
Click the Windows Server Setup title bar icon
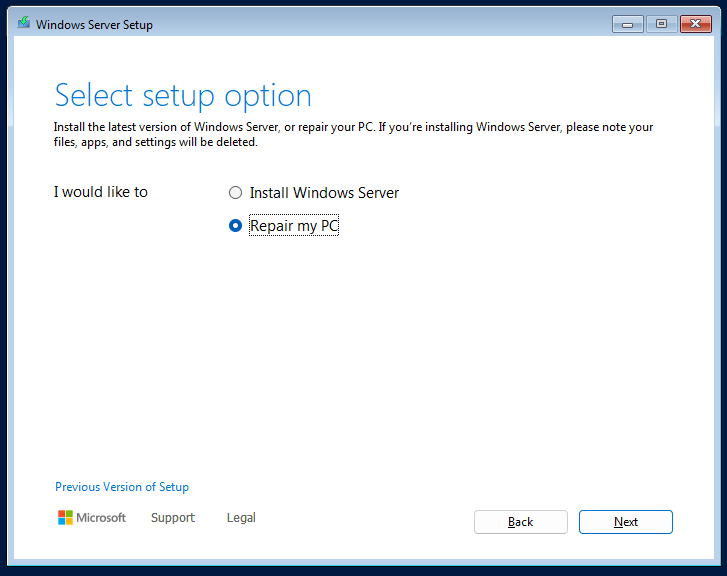[x=23, y=24]
